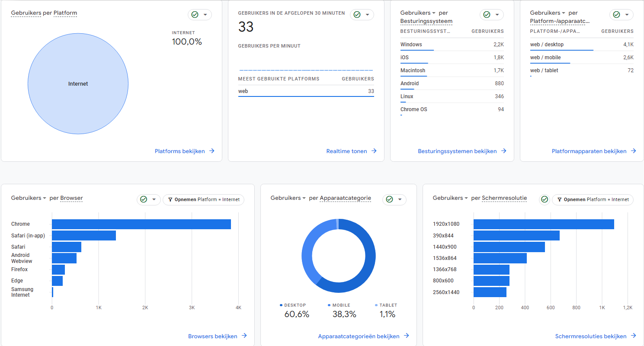
Task: Open Realtime tonen link
Action: [x=352, y=151]
